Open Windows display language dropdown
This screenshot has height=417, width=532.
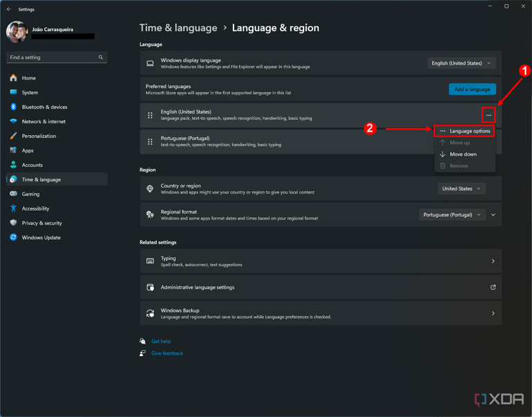(461, 63)
